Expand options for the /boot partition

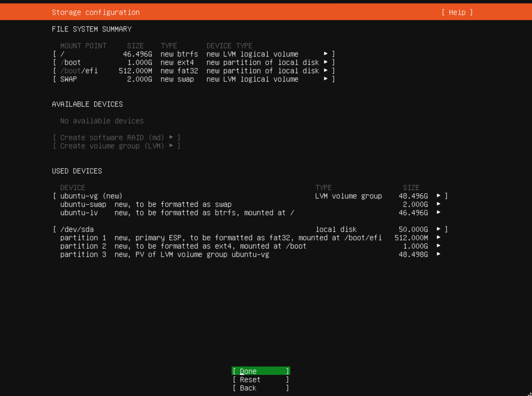click(x=326, y=62)
